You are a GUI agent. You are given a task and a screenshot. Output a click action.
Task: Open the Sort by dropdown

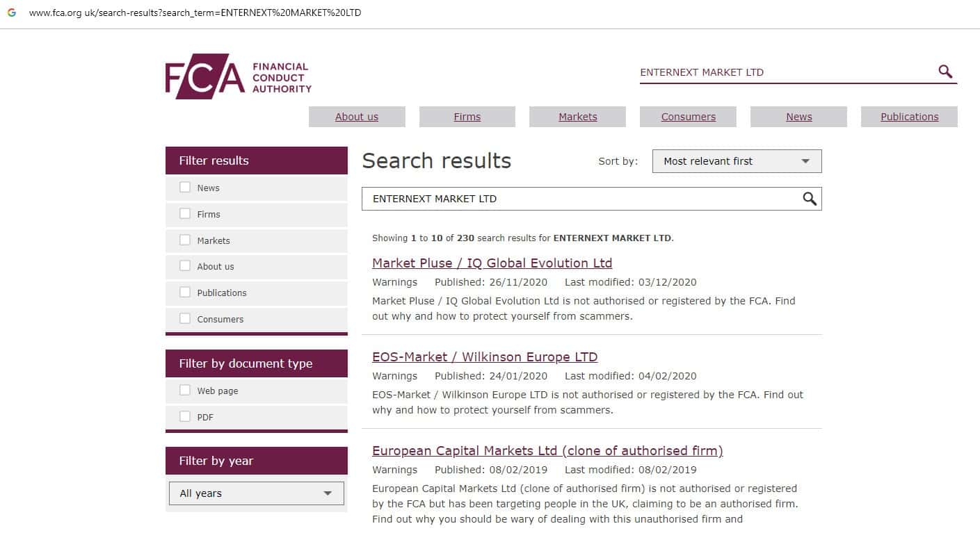[x=737, y=161]
